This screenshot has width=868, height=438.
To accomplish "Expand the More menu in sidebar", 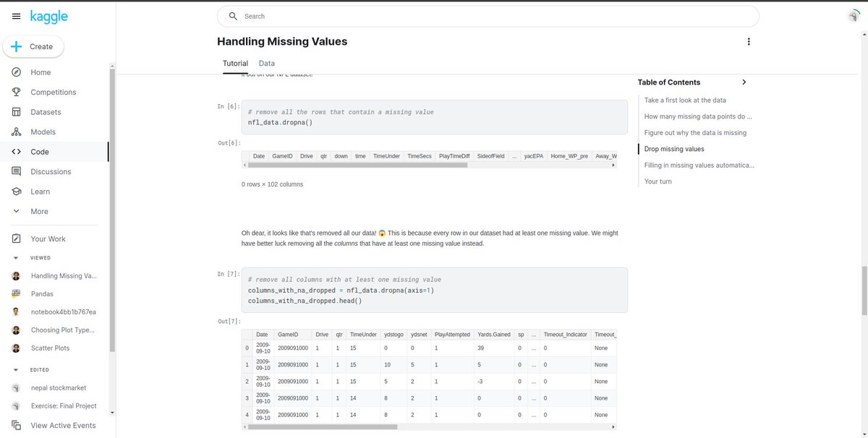I will point(39,211).
